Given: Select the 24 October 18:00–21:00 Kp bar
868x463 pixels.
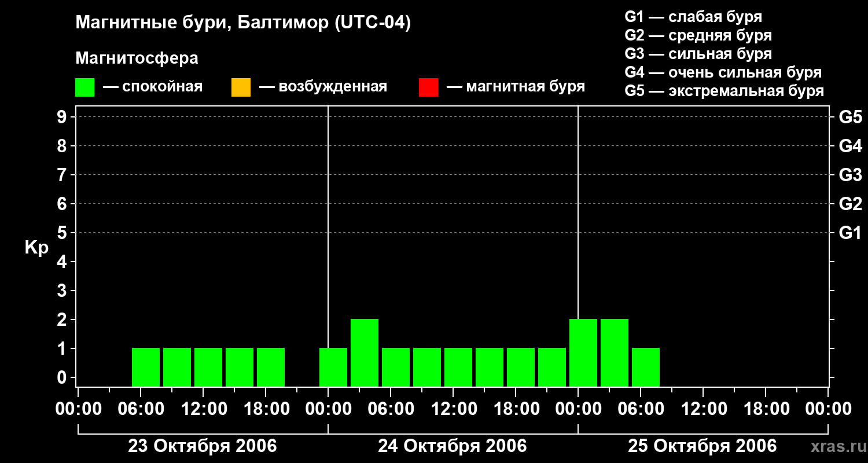Looking at the screenshot, I should (521, 367).
